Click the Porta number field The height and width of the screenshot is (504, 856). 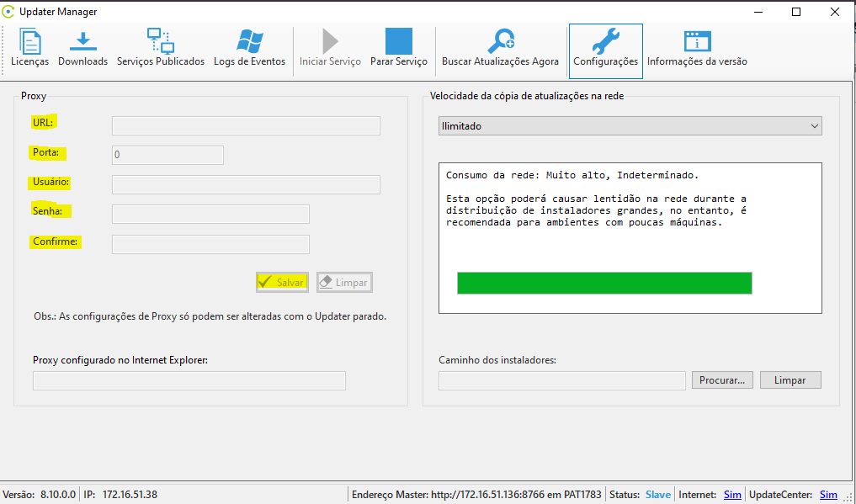pos(167,155)
